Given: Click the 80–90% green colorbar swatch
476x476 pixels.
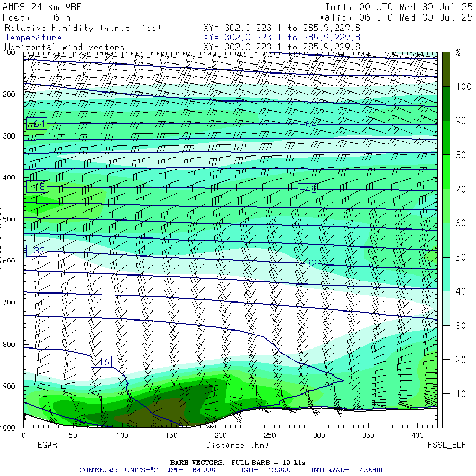Looking at the screenshot, I should [x=446, y=138].
